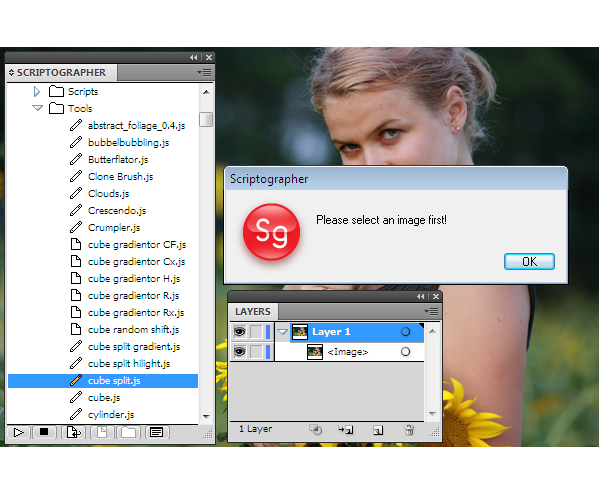Select the <Image> sublayer name
This screenshot has height=479, width=600.
click(x=348, y=352)
